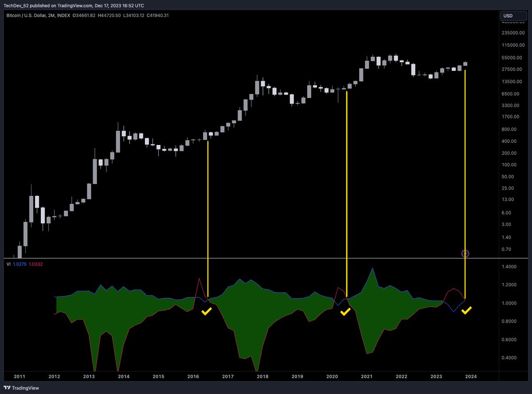
Task: Click the 400.00 price axis label
Action: (509, 141)
